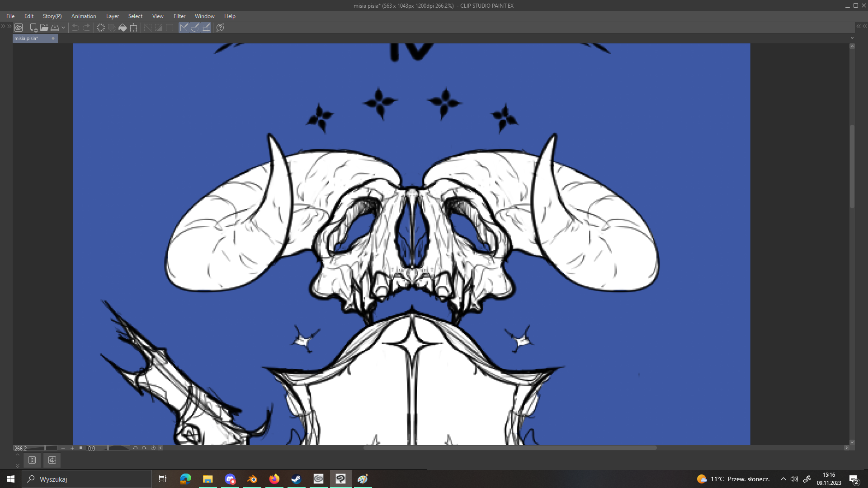
Task: Click the Scale/Rotate transform icon
Action: coord(133,28)
